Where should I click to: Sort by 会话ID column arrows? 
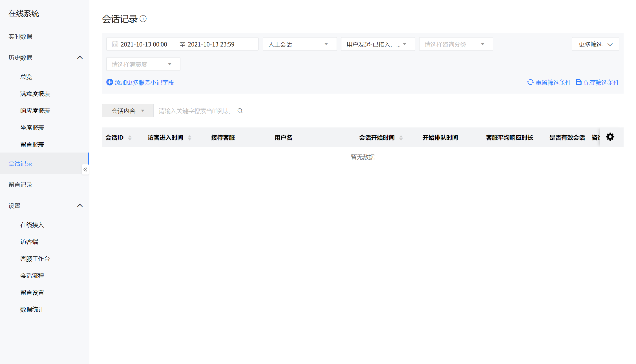pos(130,138)
